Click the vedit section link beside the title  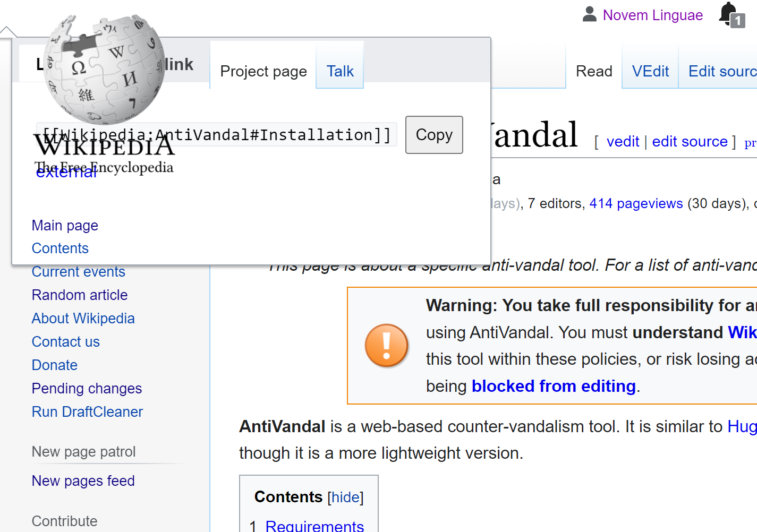tap(623, 142)
